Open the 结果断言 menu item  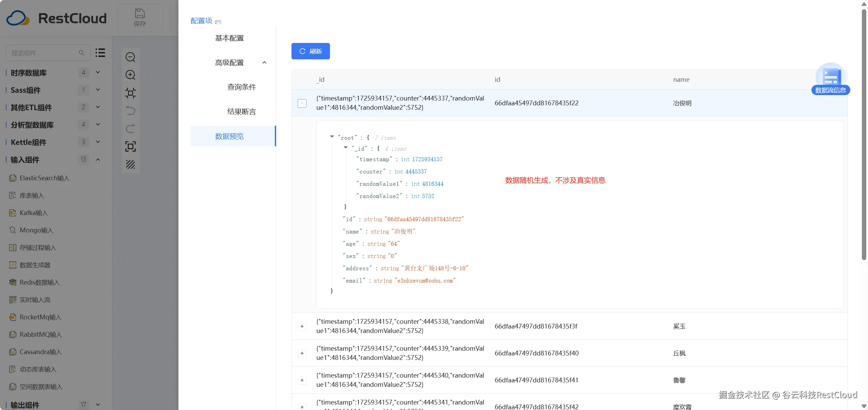click(x=241, y=111)
